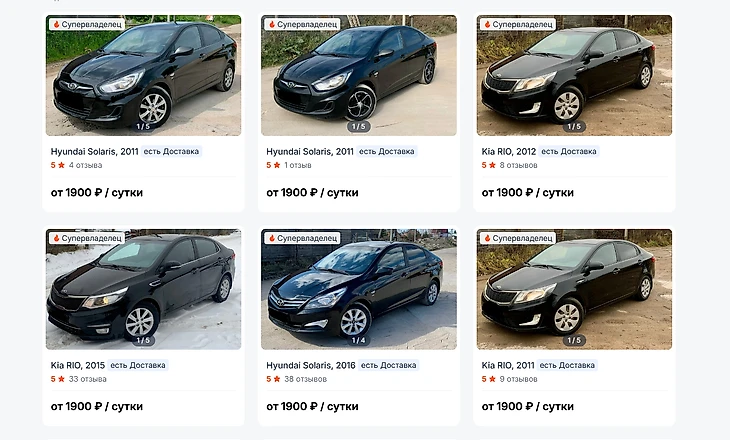Screen dimensions: 730x440
Task: Click 4 отзыва on first Hyundai Solaris
Action: coord(85,165)
